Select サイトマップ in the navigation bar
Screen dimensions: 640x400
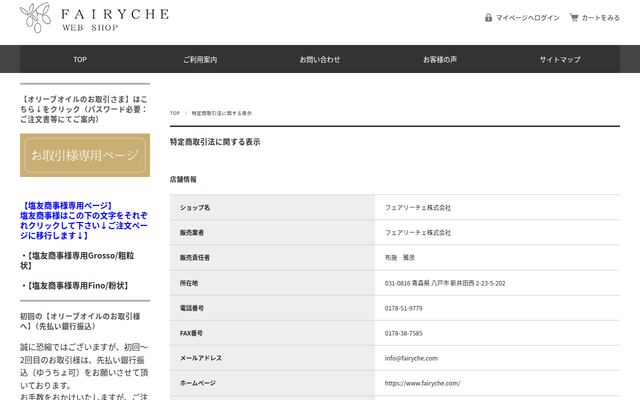pyautogui.click(x=560, y=60)
